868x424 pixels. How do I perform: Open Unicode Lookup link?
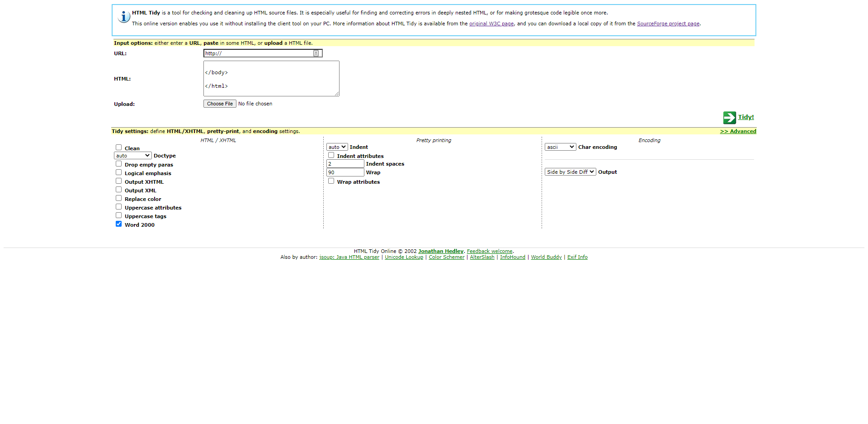tap(404, 257)
